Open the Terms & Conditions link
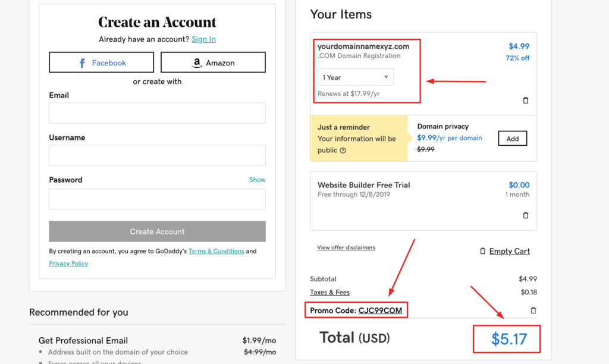Image resolution: width=609 pixels, height=364 pixels. (x=216, y=251)
